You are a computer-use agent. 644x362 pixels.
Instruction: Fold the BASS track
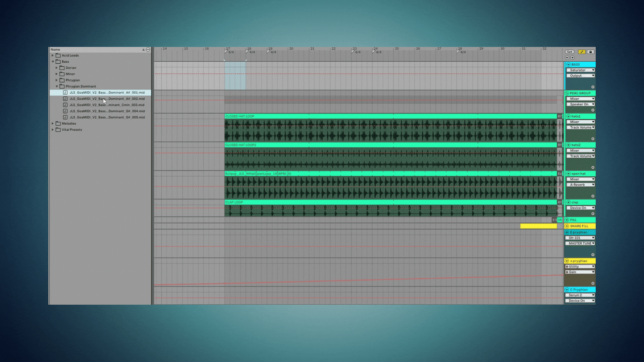coord(568,64)
